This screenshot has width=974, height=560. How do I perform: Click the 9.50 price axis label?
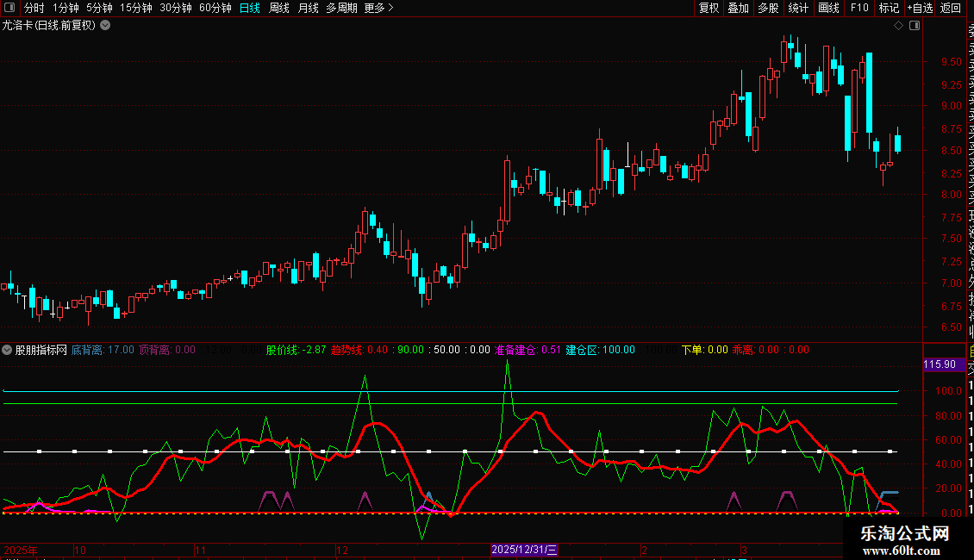click(951, 62)
